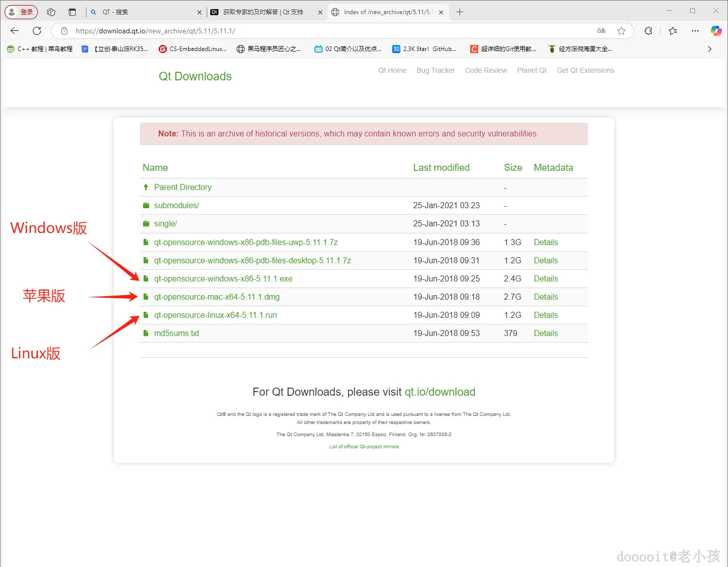The image size is (728, 567).
Task: Go up via the 'Parent Directory' link
Action: (x=183, y=187)
